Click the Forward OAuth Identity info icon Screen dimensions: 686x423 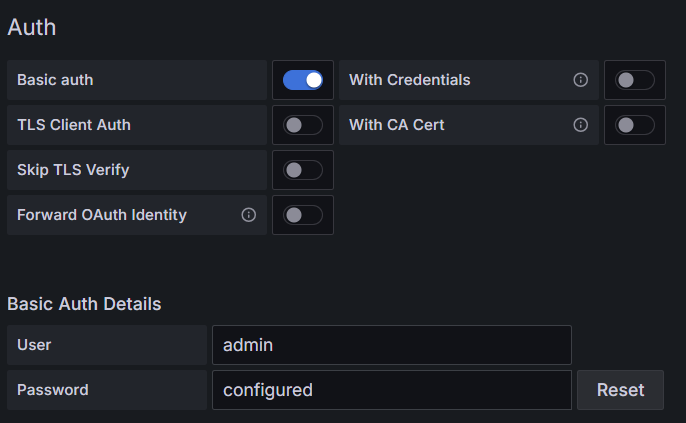[248, 215]
